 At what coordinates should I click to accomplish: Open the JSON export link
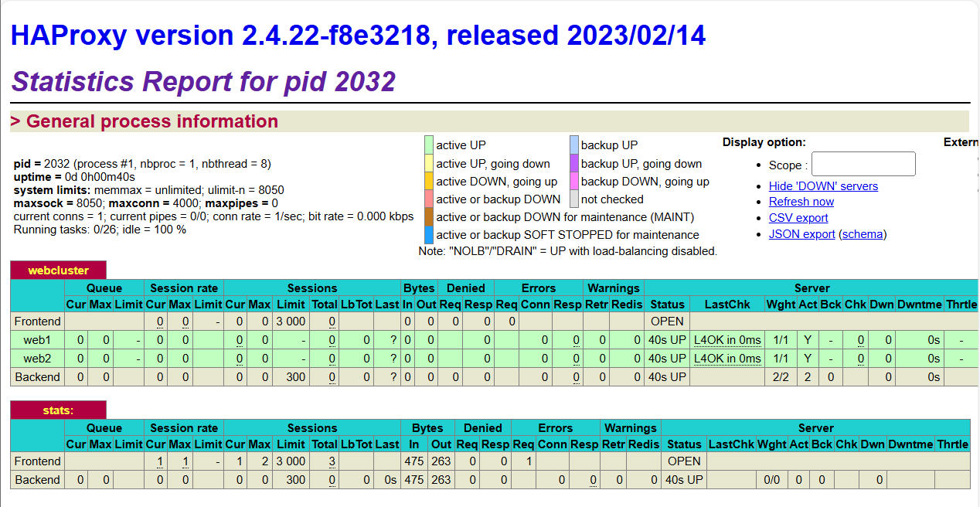point(801,234)
